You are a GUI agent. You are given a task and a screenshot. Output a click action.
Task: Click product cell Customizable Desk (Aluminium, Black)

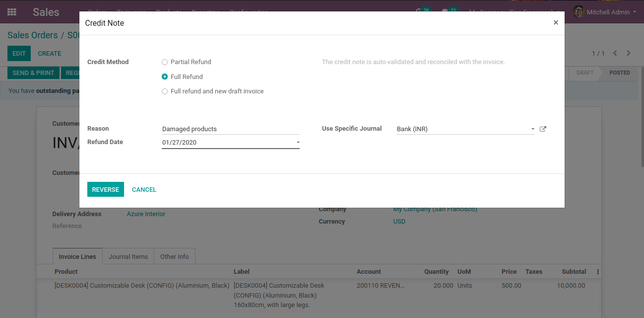click(x=142, y=286)
